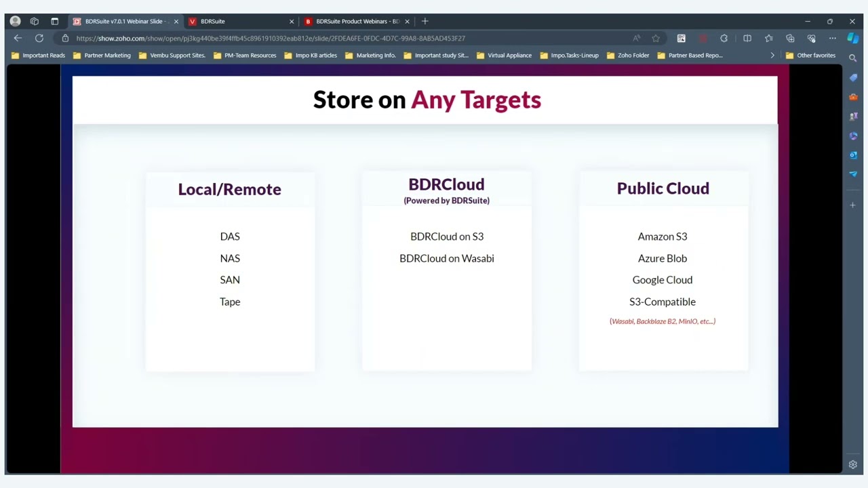Viewport: 868px width, 488px height.
Task: Close the BDRSuite v7.0.1 Webinar Slide tab
Action: click(x=176, y=22)
